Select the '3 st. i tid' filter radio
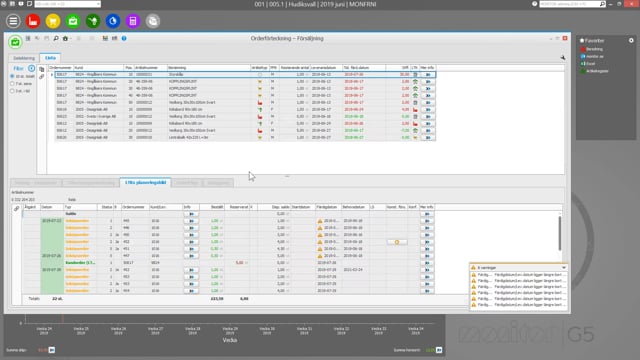Screen dimensions: 640x360 point(12,91)
